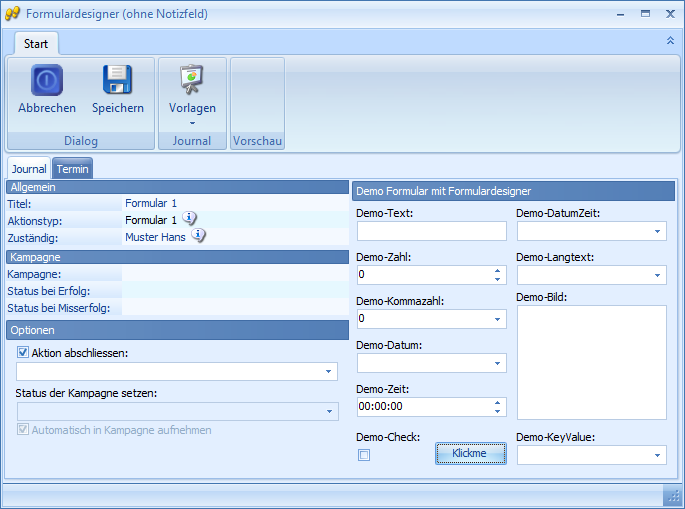Toggle Automatisch in Kampagne aufnehmen checkbox

coord(23,429)
